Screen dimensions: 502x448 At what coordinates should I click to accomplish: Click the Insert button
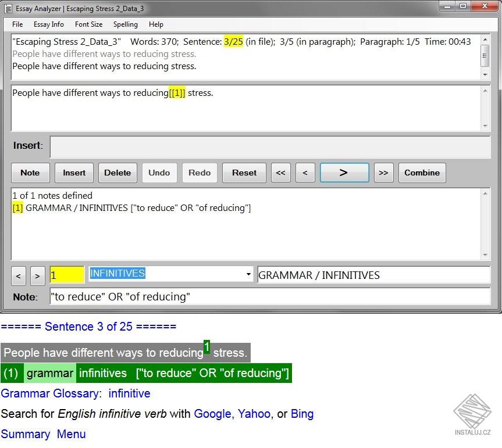pyautogui.click(x=74, y=173)
